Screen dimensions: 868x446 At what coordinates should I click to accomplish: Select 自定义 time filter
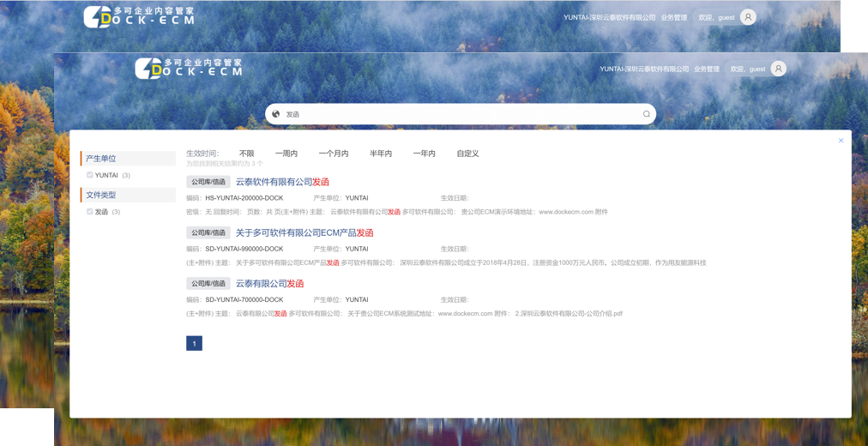click(467, 154)
